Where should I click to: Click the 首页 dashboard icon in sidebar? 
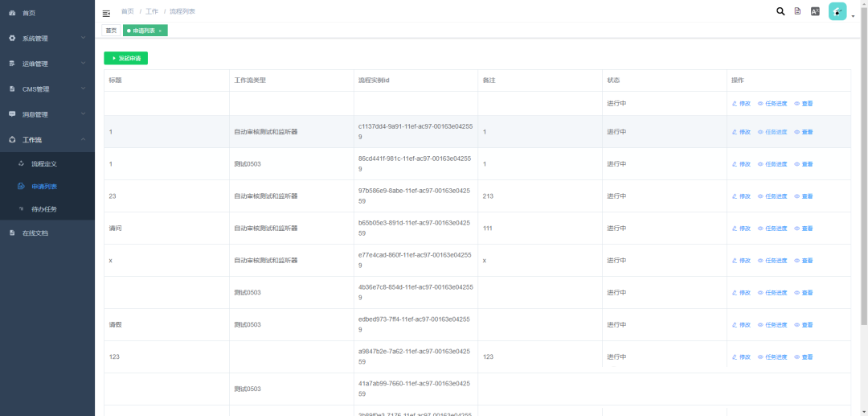point(12,13)
